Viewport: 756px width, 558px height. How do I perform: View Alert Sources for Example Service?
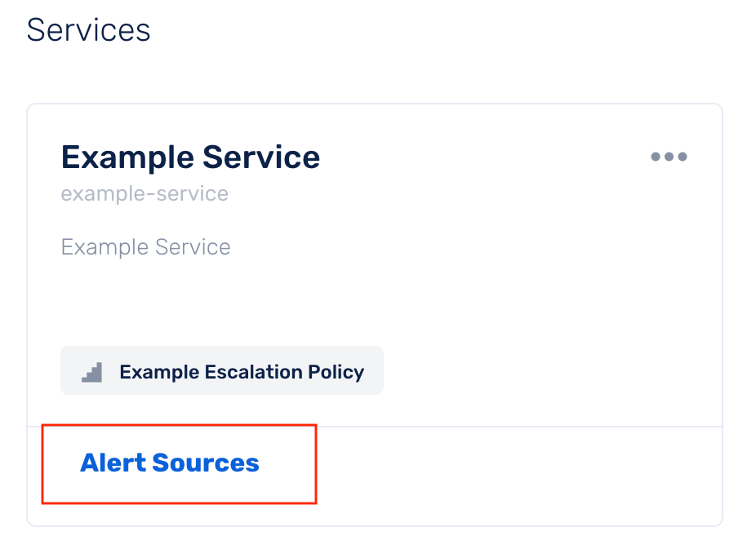[170, 463]
